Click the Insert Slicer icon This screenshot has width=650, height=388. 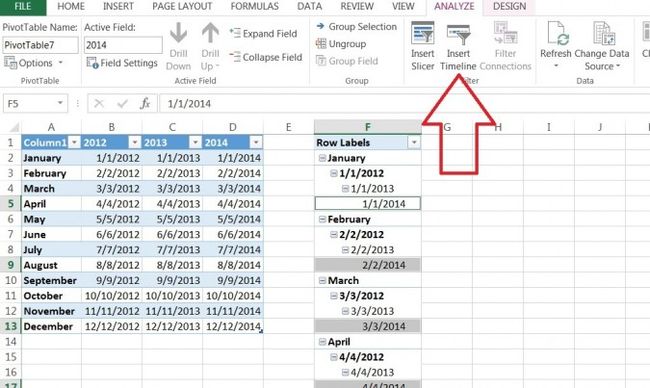coord(422,33)
